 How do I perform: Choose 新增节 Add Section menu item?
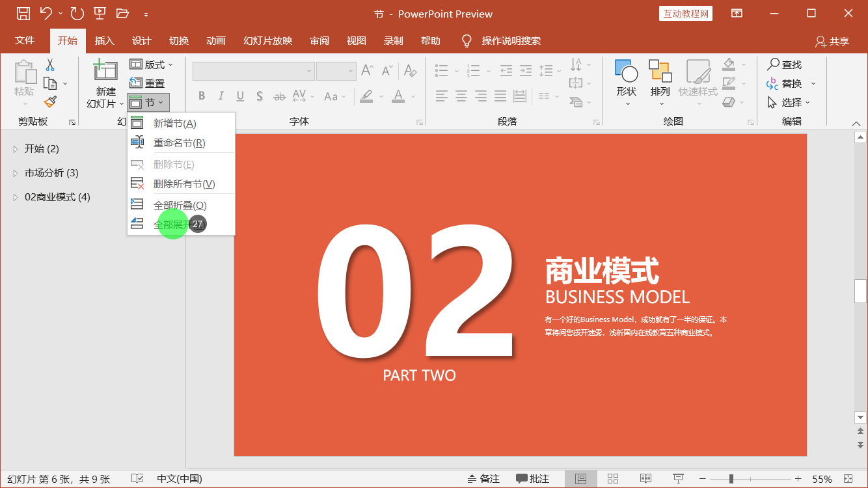pos(181,123)
